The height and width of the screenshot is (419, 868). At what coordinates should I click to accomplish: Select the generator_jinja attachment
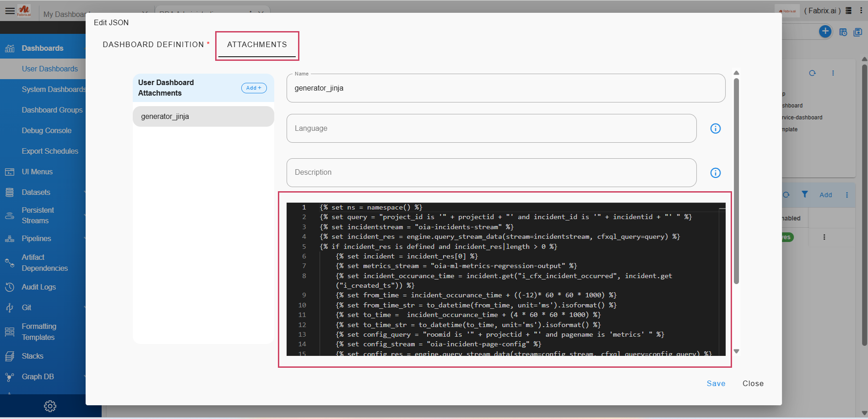point(203,117)
